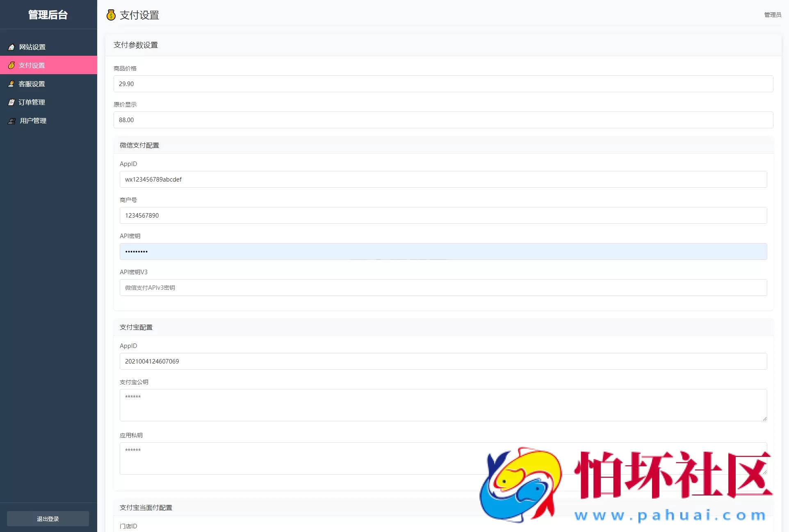Click the house icon beside 网站设置
Viewport: 789px width, 532px height.
(x=11, y=47)
